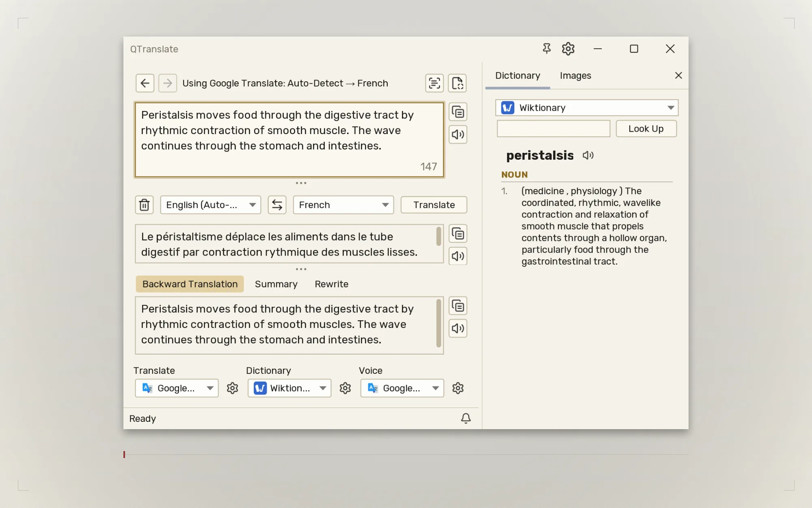Close the dictionary side panel
This screenshot has width=812, height=508.
click(x=678, y=76)
